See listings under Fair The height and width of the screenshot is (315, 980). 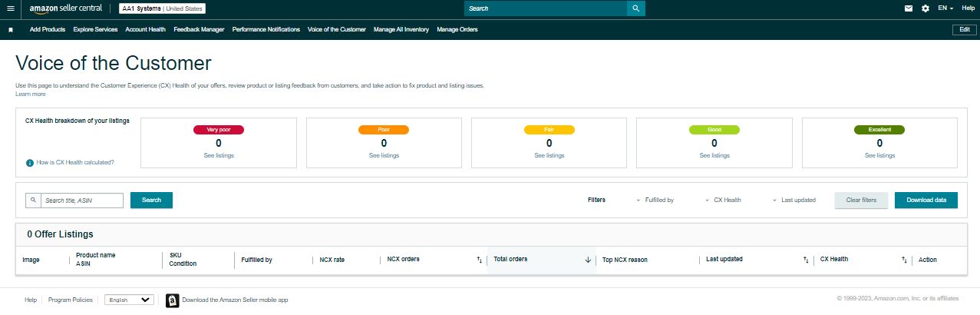pos(549,155)
